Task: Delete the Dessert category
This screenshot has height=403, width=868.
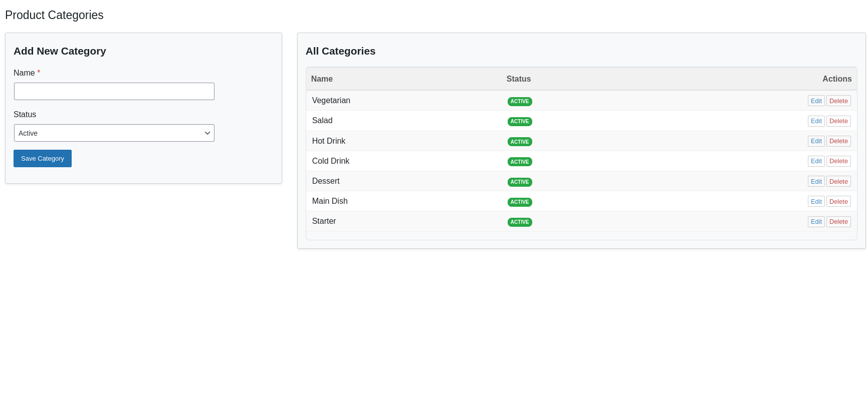Action: point(838,182)
